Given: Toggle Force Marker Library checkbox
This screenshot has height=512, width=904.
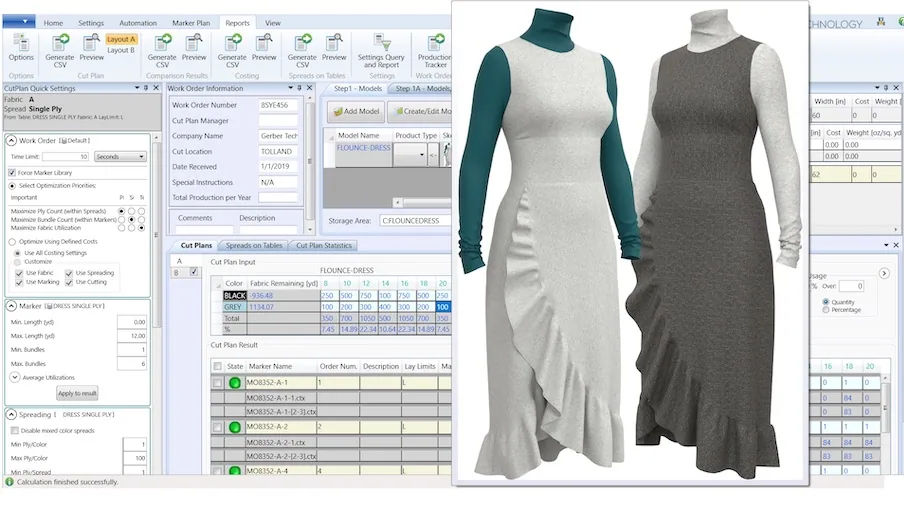Looking at the screenshot, I should pyautogui.click(x=12, y=172).
